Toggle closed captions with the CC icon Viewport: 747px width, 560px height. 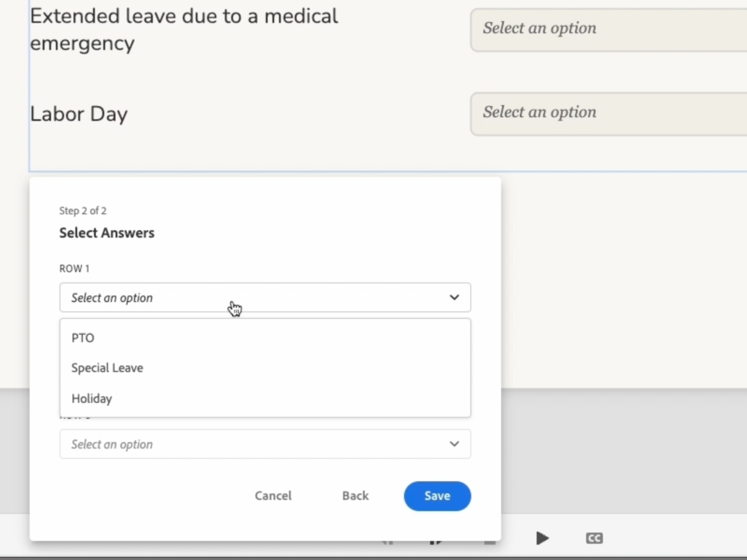pos(594,538)
